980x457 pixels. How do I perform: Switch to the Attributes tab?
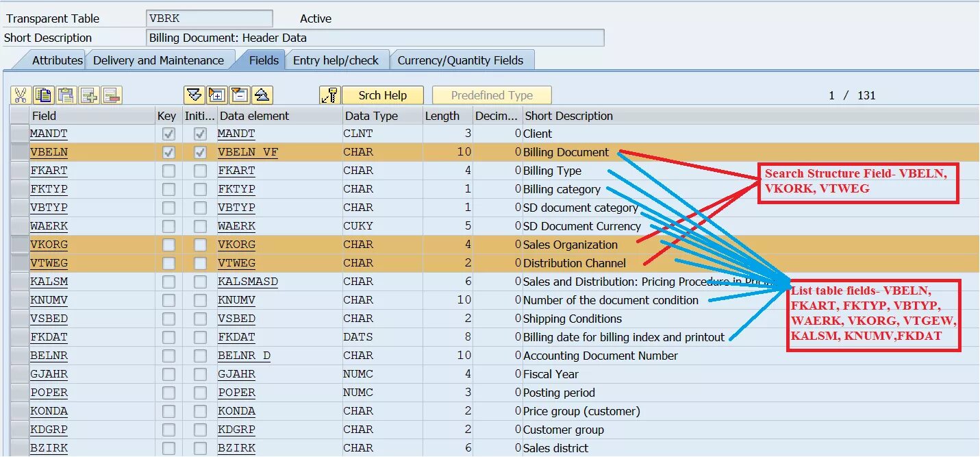point(55,60)
